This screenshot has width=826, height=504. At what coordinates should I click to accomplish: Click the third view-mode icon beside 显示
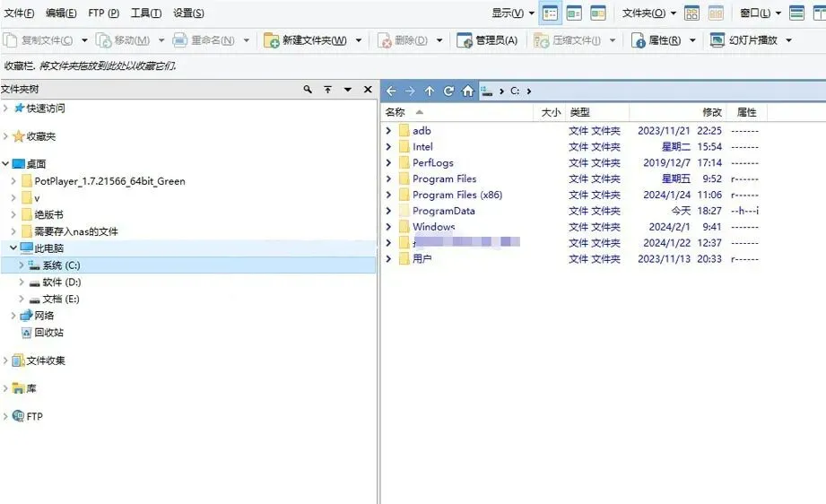598,13
